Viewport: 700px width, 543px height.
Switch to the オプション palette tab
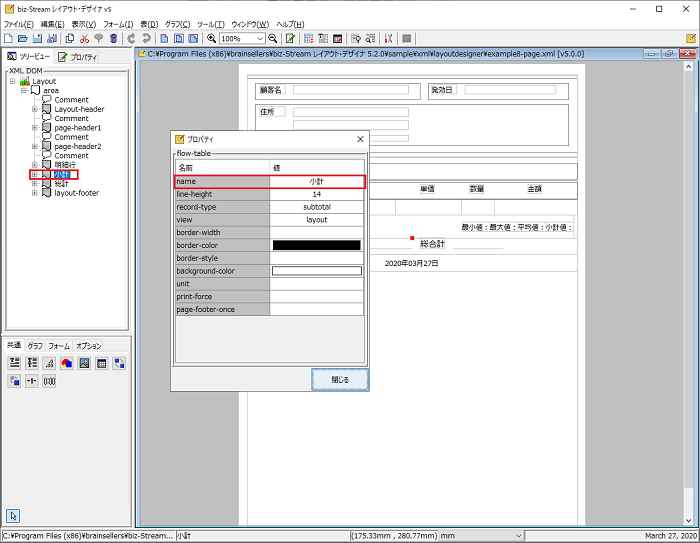(88, 346)
